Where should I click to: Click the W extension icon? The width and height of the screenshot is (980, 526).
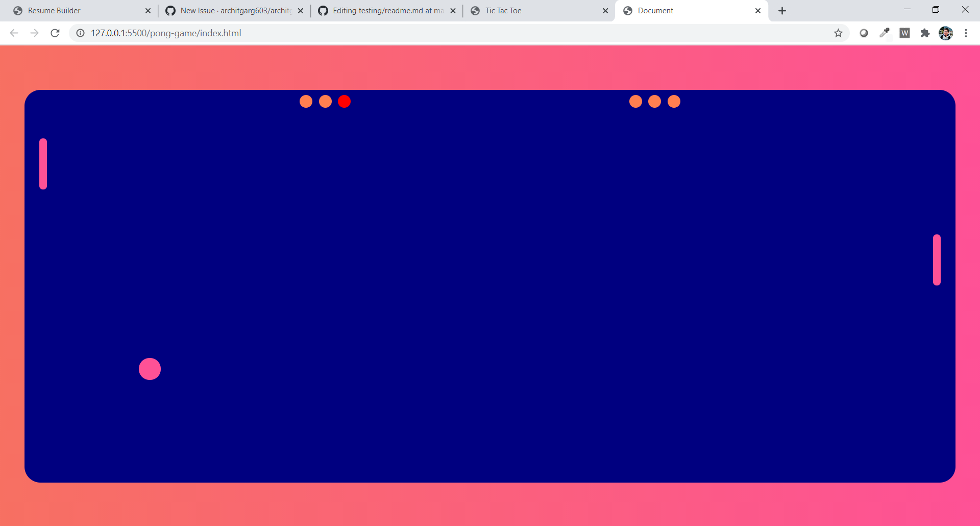(x=905, y=33)
